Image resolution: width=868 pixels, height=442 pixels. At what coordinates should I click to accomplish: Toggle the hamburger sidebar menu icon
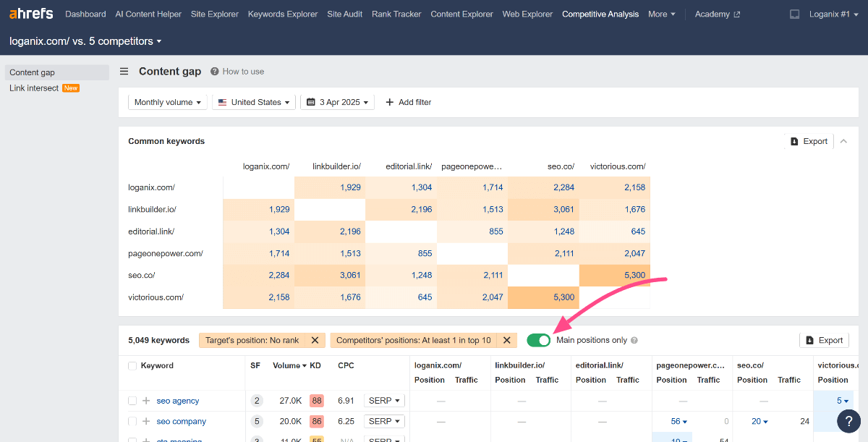(124, 72)
